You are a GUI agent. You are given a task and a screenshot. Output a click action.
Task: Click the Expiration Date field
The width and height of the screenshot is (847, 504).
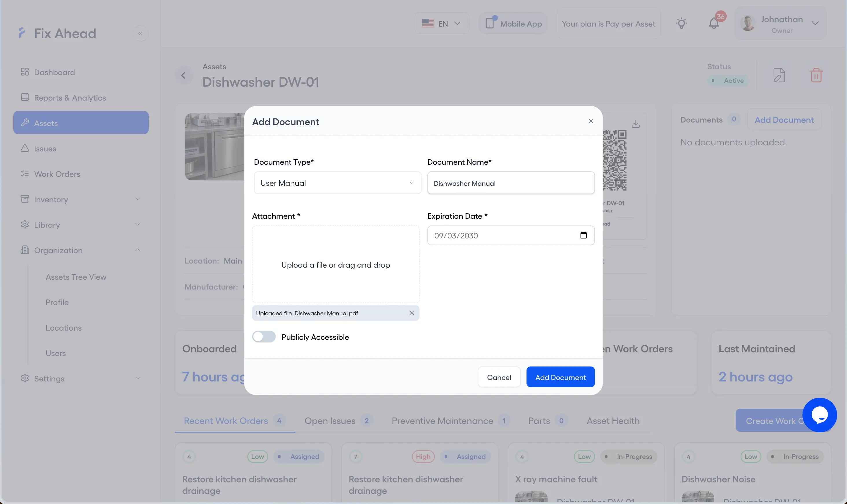[x=511, y=235]
